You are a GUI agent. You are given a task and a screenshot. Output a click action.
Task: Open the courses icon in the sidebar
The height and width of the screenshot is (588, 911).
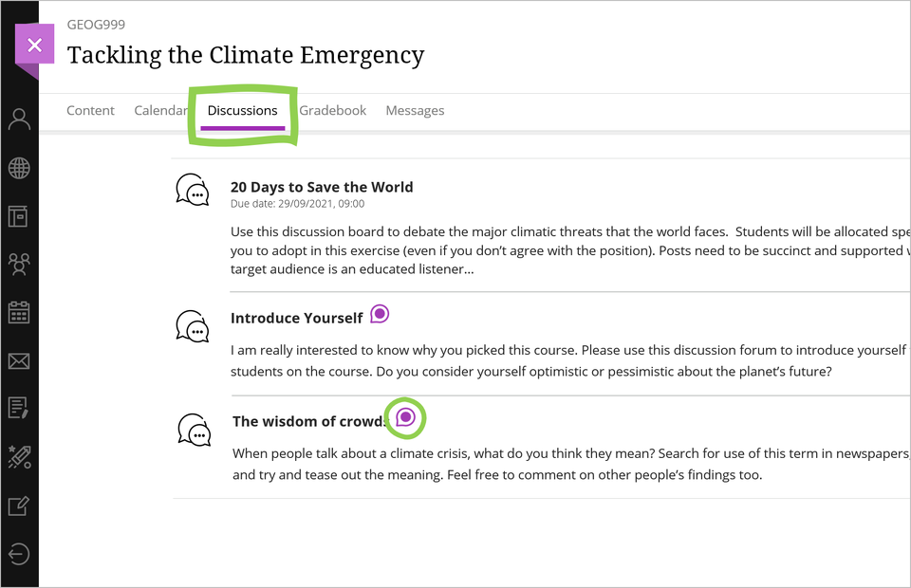tap(19, 216)
